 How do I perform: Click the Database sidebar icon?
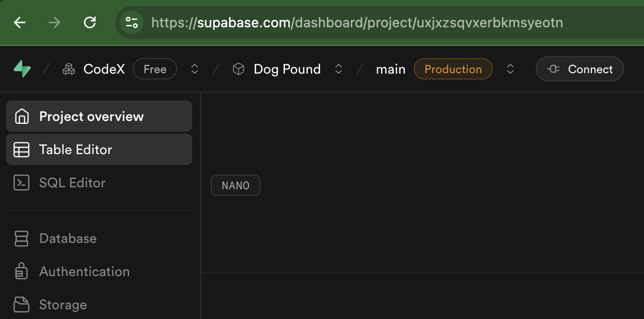pos(21,238)
